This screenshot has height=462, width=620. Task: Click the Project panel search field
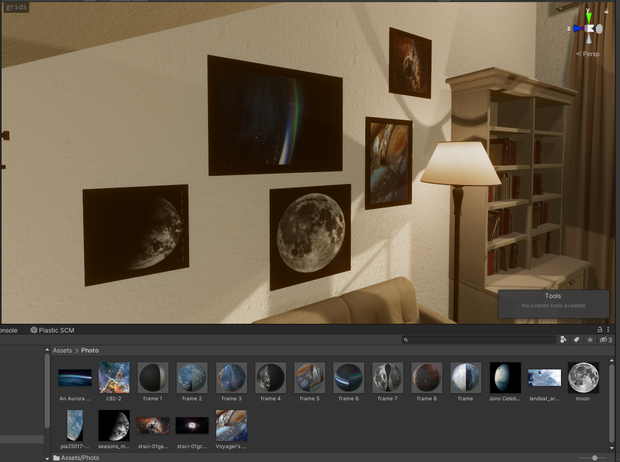coord(478,340)
